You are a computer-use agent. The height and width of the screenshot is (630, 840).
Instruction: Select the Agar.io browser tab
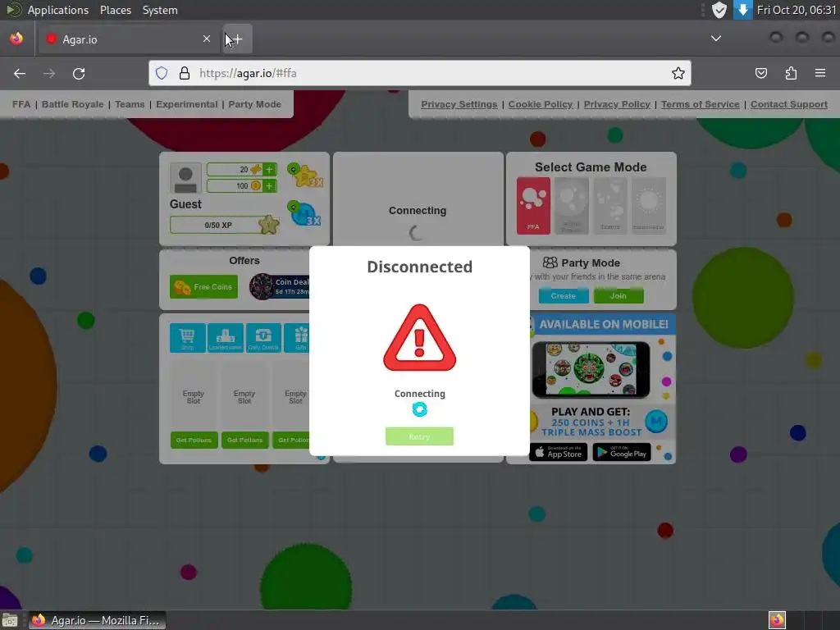click(x=129, y=39)
